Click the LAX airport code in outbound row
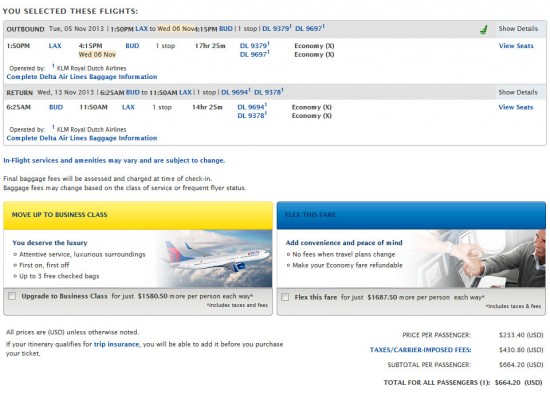The height and width of the screenshot is (394, 550). pyautogui.click(x=55, y=46)
